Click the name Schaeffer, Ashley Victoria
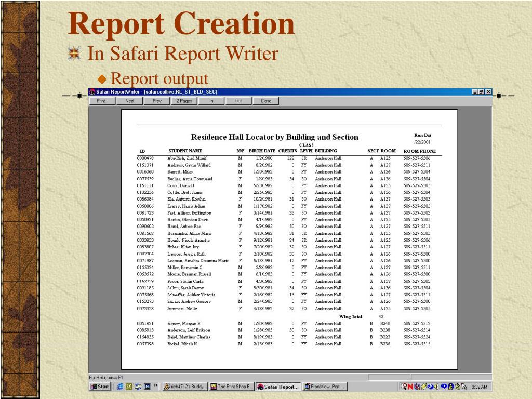The width and height of the screenshot is (532, 399). coord(191,295)
